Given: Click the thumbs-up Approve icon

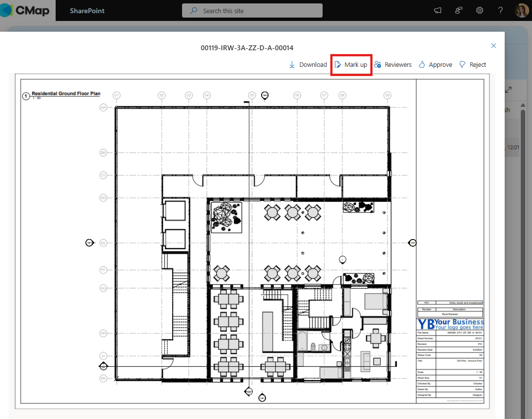Looking at the screenshot, I should tap(422, 64).
